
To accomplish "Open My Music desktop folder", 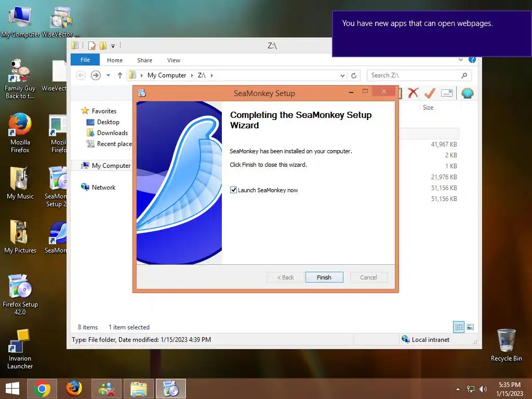I will tap(20, 183).
